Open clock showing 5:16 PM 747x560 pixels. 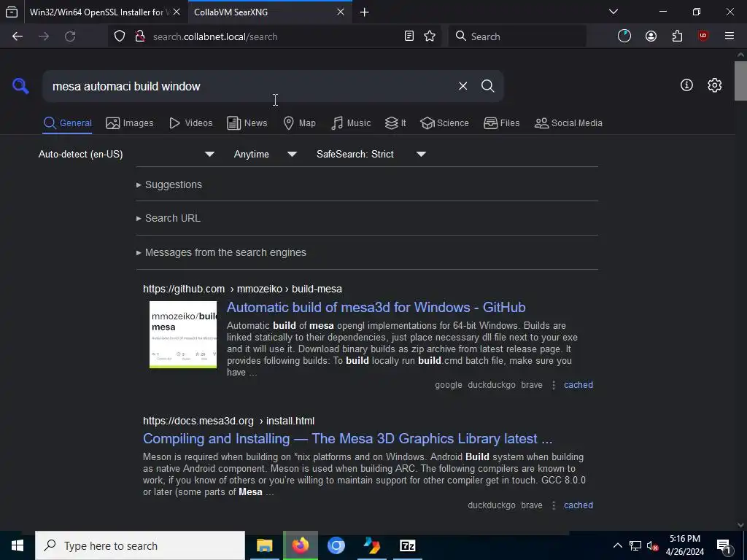click(684, 545)
